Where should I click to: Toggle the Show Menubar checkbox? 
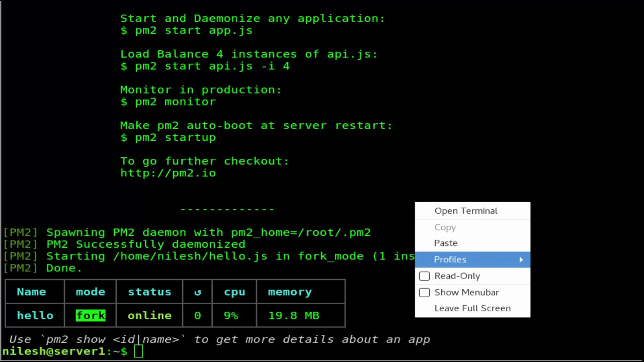(x=424, y=292)
